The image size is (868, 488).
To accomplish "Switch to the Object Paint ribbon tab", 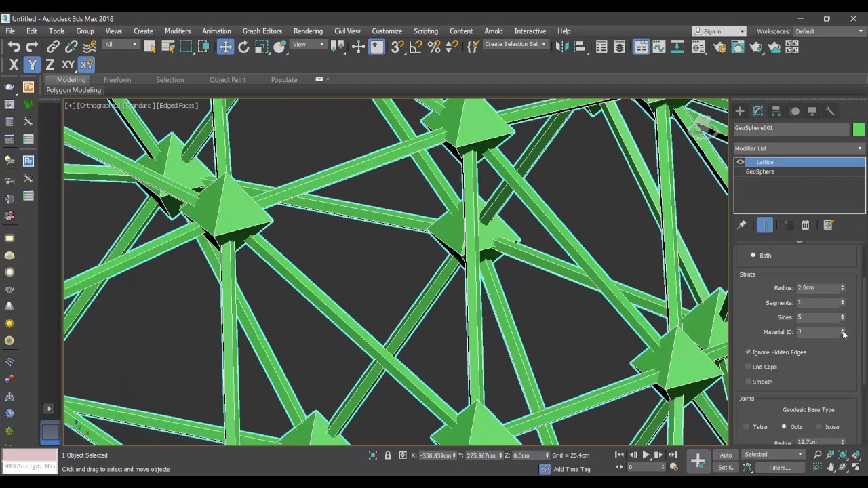I will 228,80.
